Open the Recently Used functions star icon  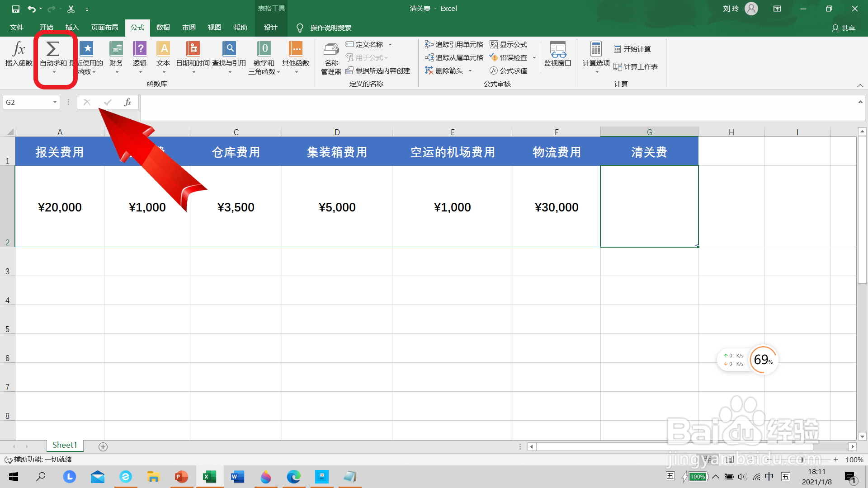point(86,49)
